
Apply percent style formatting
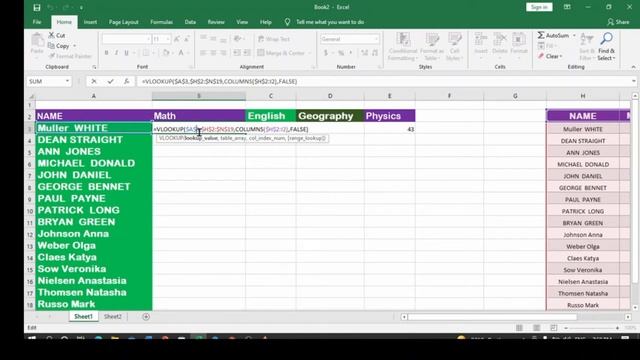point(341,53)
